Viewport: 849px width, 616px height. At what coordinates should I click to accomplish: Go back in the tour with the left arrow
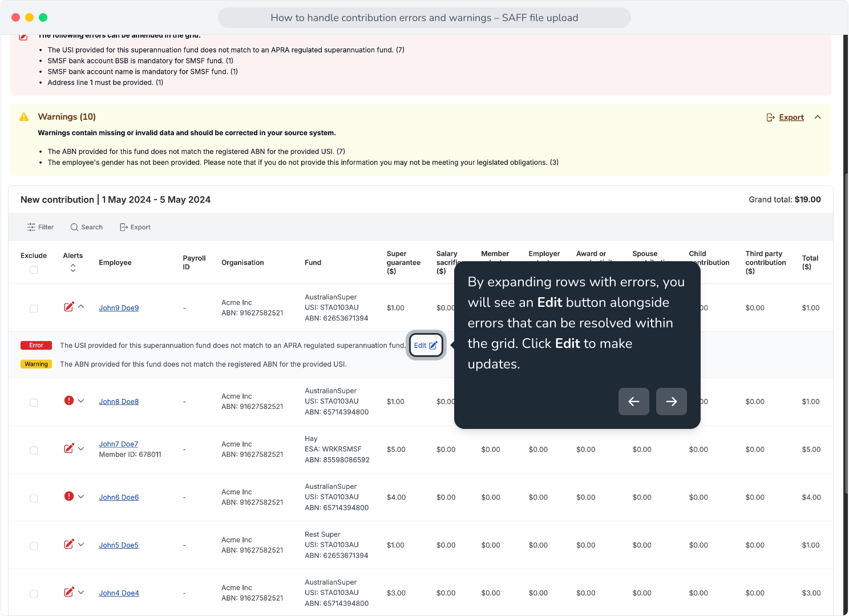(634, 402)
